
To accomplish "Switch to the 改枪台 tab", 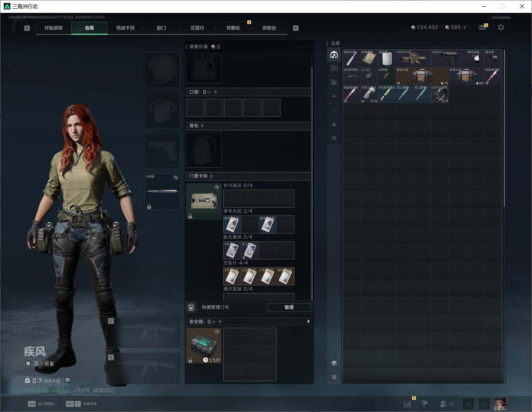I will [x=269, y=28].
